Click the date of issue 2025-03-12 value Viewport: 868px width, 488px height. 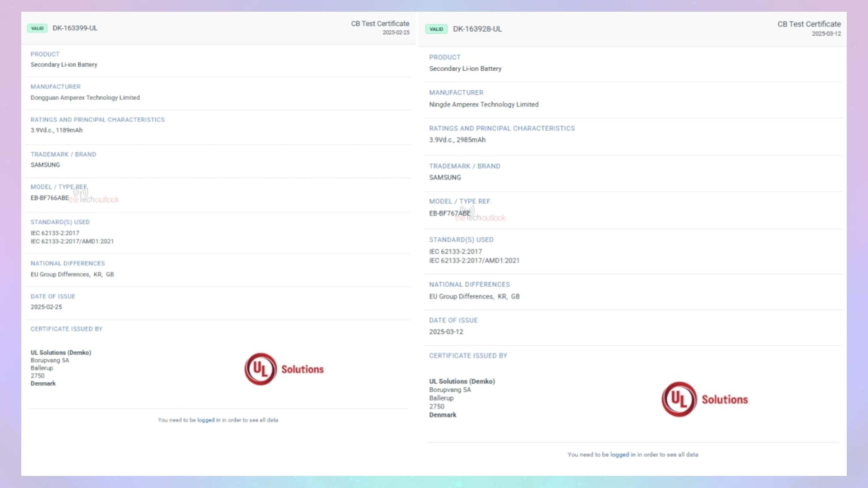coord(446,332)
